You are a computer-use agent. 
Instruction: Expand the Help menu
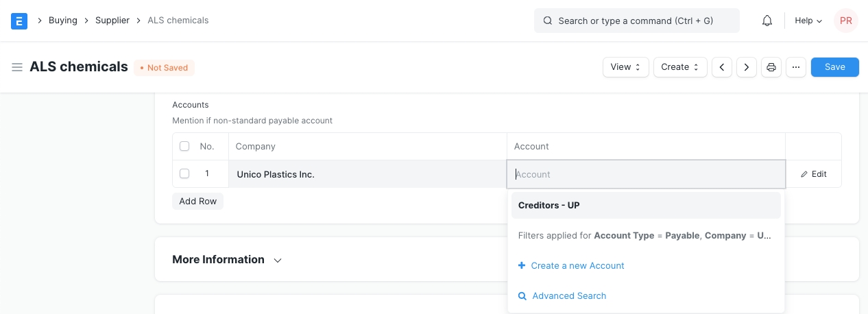tap(808, 21)
